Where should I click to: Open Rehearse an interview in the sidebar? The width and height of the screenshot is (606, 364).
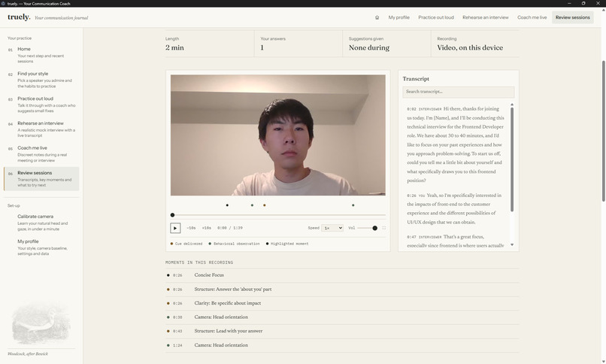(x=41, y=129)
